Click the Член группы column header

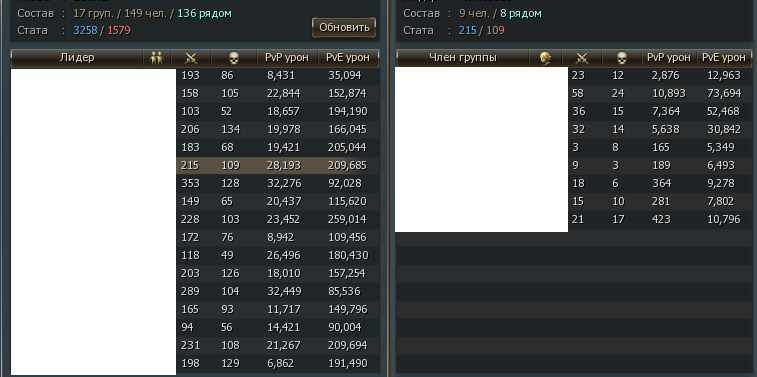coord(463,58)
